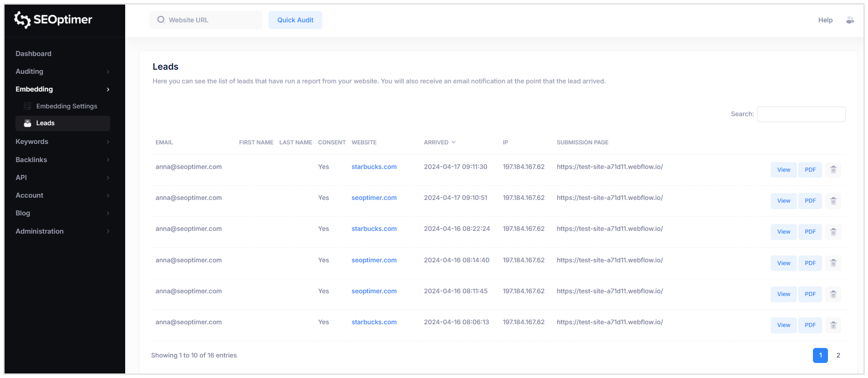This screenshot has width=868, height=378.
Task: Go to page 2 of leads
Action: pos(838,355)
